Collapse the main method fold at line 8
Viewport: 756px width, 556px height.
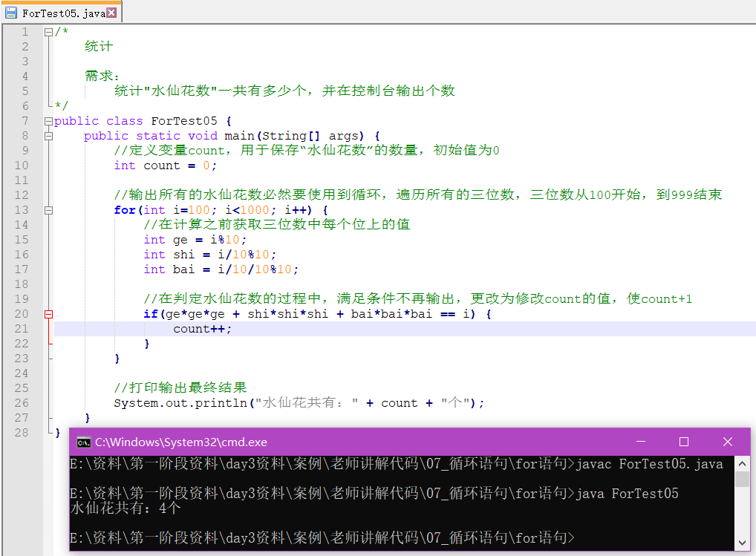(48, 137)
